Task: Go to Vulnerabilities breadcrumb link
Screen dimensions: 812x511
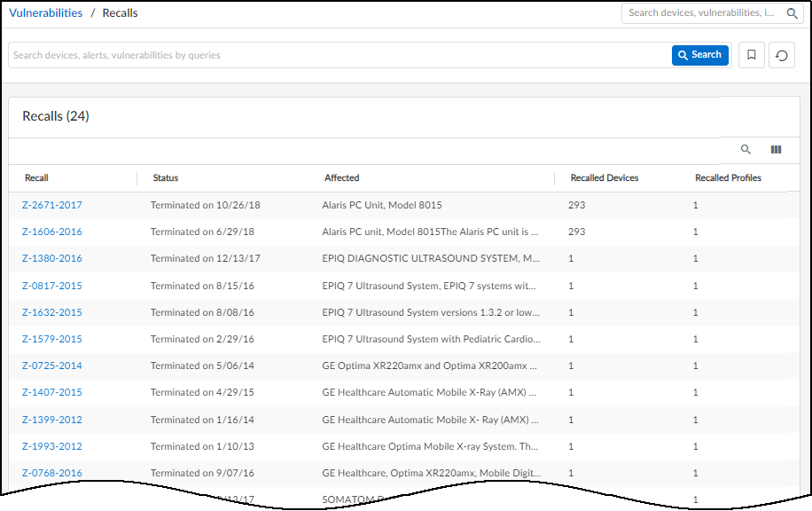Action: [46, 13]
